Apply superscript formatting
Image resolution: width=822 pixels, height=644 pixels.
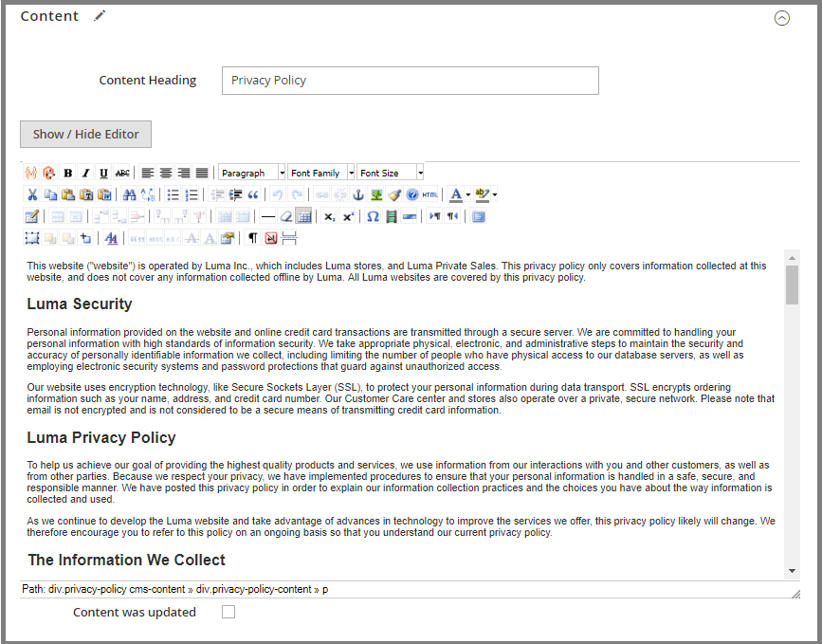point(348,216)
